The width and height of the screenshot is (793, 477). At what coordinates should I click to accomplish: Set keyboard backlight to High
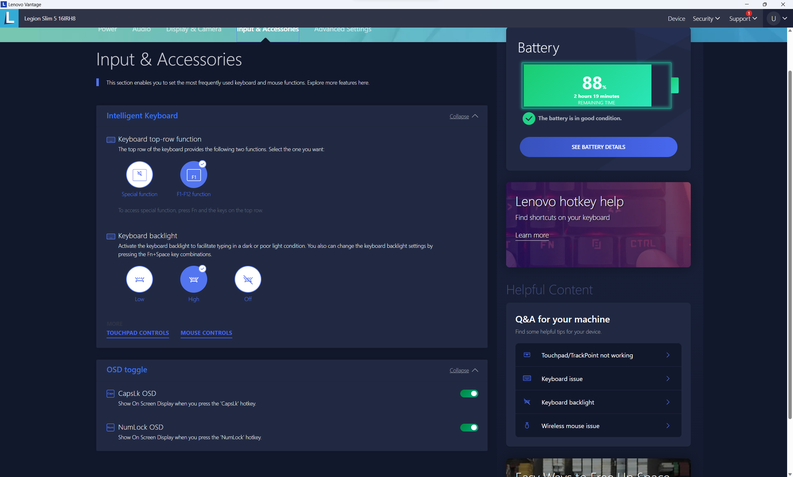[194, 279]
